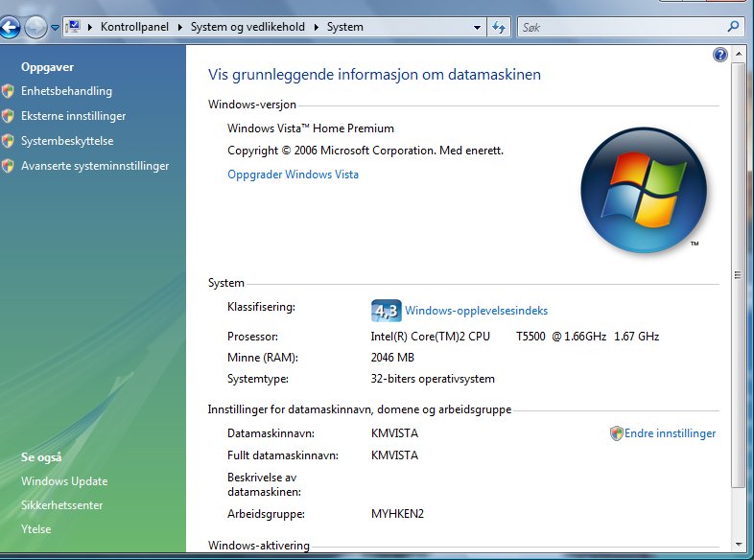Screen dimensions: 754x560
Task: Click the computer icon in address bar
Action: coord(74,27)
